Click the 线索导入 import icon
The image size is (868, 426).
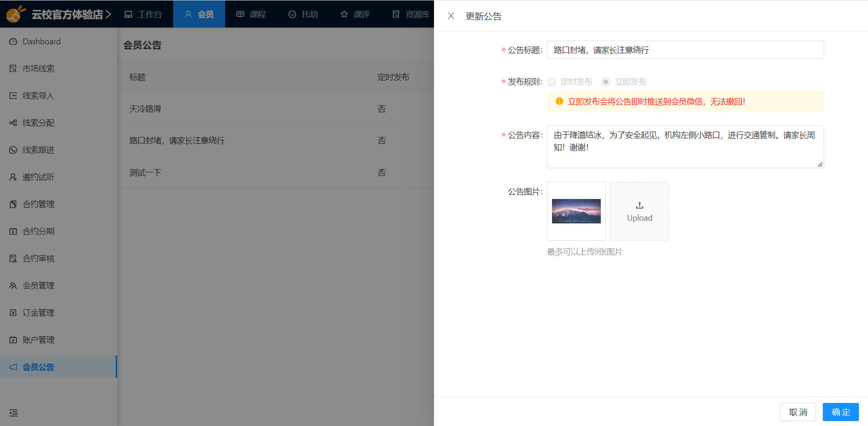coord(13,96)
